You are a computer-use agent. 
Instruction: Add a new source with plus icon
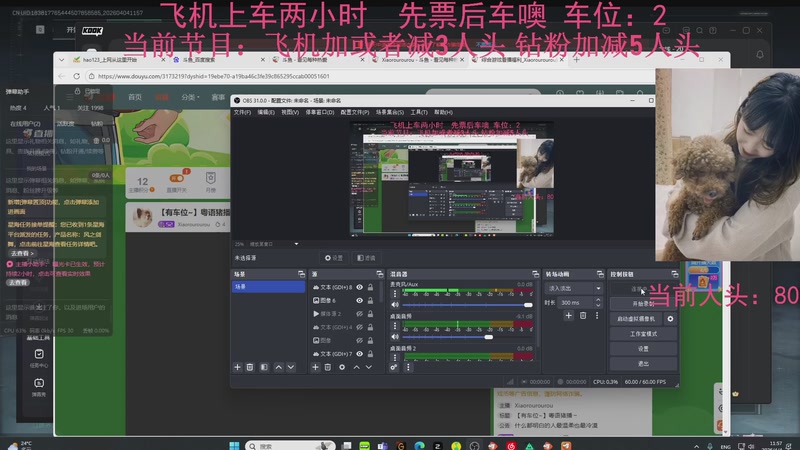(x=315, y=367)
